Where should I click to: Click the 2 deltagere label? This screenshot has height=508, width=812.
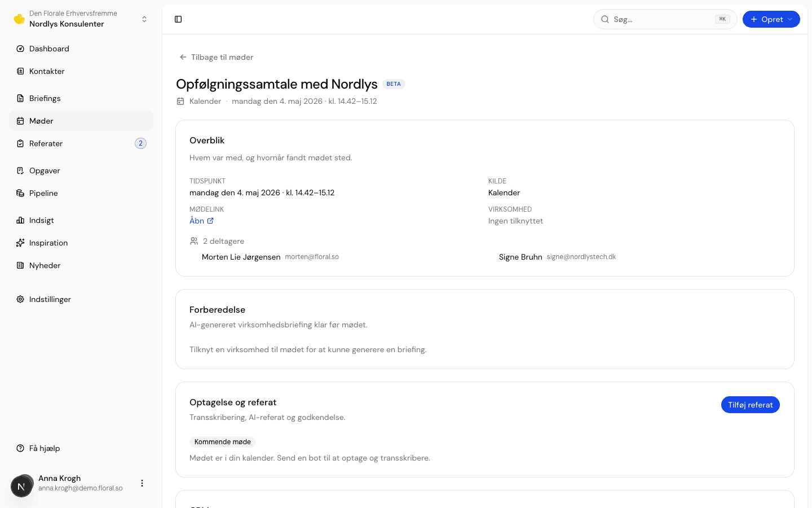pyautogui.click(x=223, y=241)
